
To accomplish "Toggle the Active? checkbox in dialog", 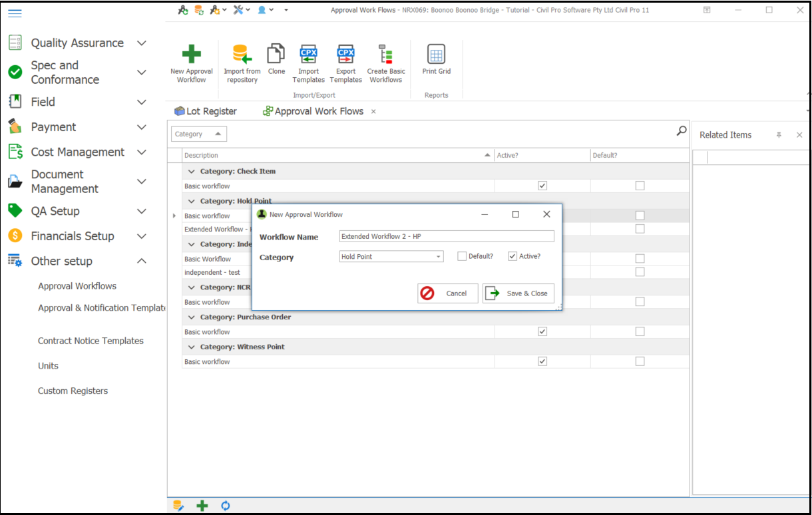I will click(512, 256).
